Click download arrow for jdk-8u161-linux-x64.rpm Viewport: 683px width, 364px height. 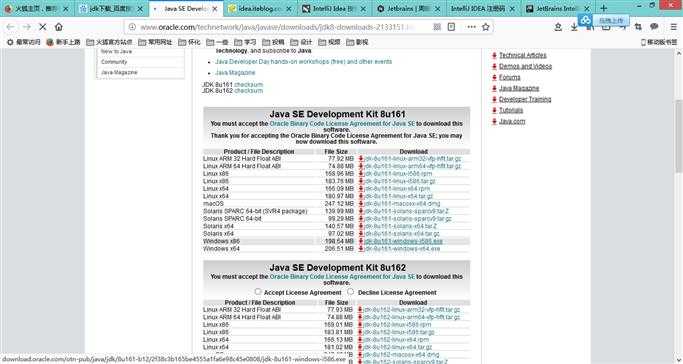[361, 189]
